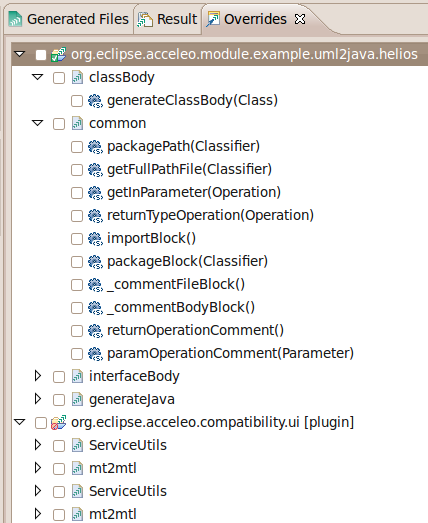Click the Overrides tab icon
Image resolution: width=428 pixels, height=523 pixels.
213,19
